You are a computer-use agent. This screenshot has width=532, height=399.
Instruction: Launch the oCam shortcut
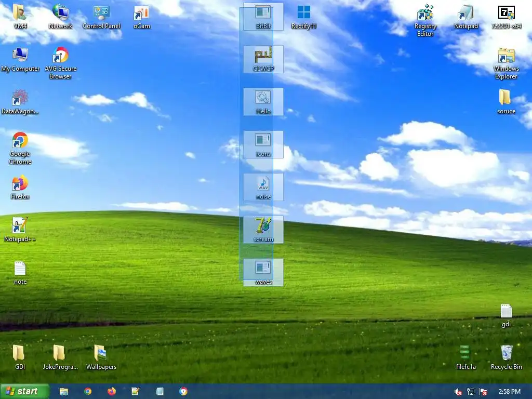(141, 16)
